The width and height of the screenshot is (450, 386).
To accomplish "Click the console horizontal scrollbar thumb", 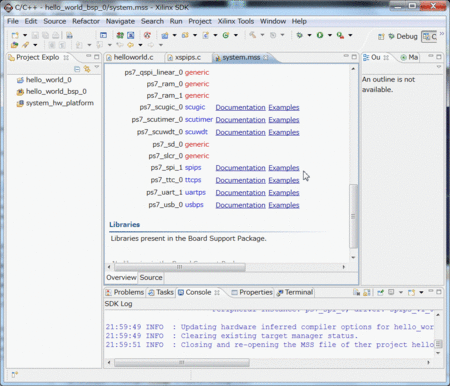I will tap(182, 362).
